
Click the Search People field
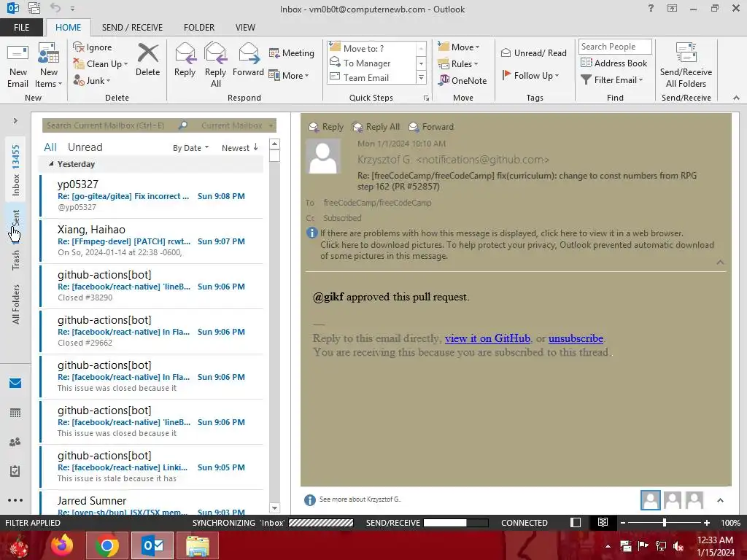tap(615, 46)
